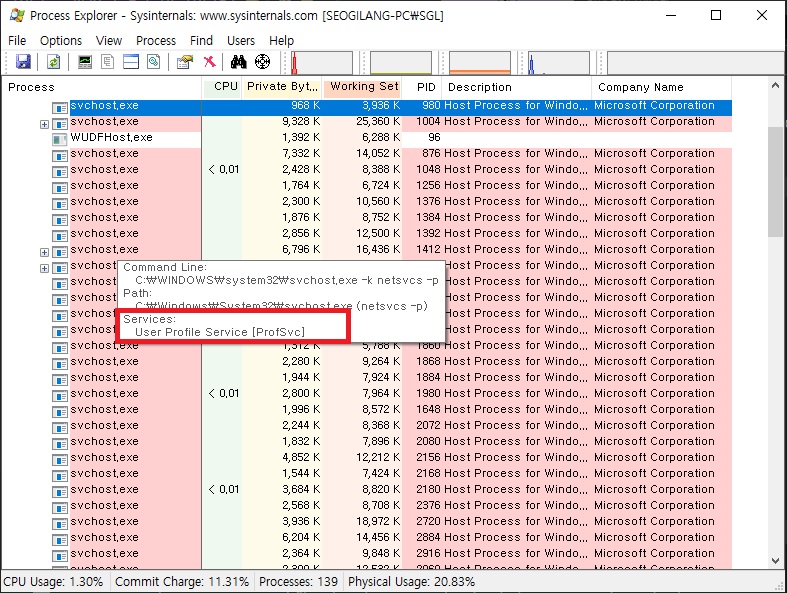Click process icon of svchost.exe PID 2720
The width and height of the screenshot is (787, 593).
click(x=60, y=524)
